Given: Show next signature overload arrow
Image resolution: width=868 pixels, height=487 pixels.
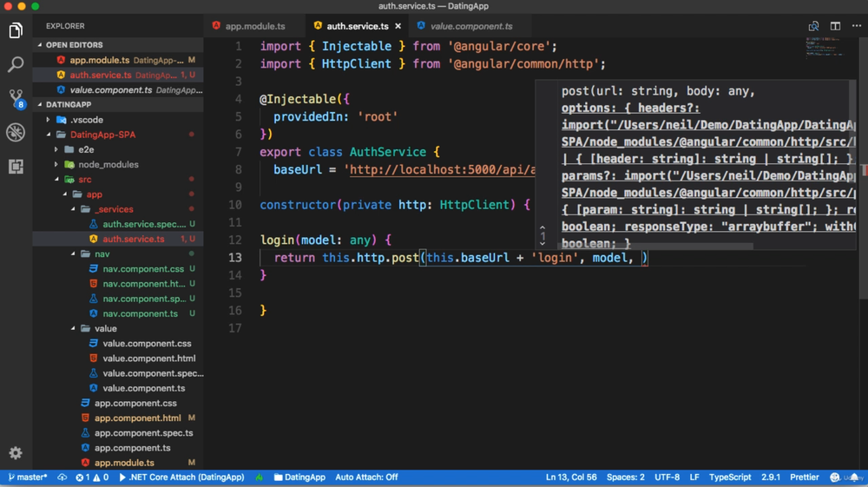Looking at the screenshot, I should pos(542,244).
